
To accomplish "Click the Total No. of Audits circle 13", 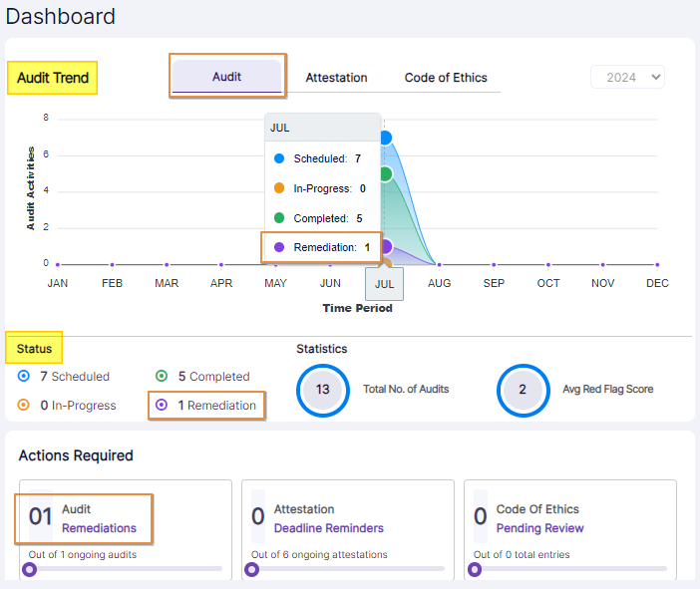I will click(323, 391).
